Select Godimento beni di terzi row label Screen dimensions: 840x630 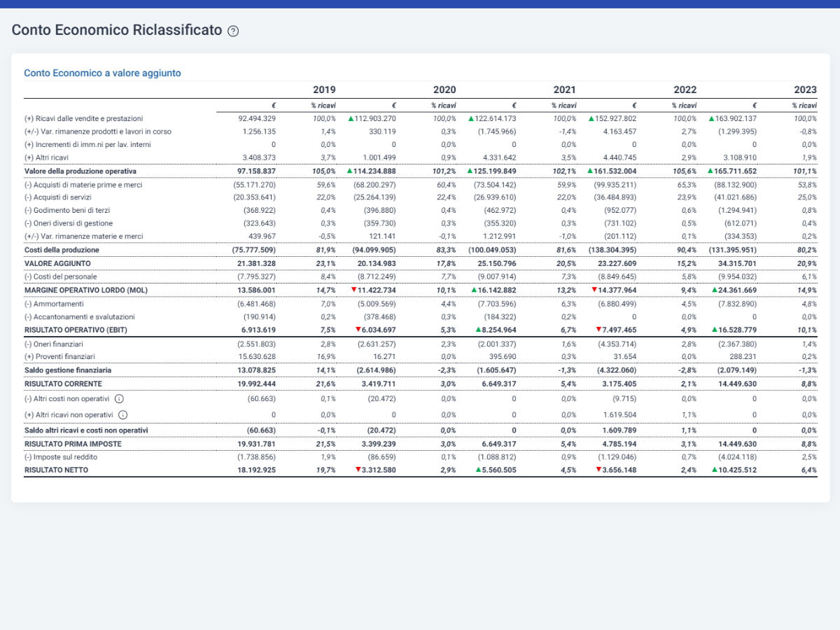pos(66,210)
